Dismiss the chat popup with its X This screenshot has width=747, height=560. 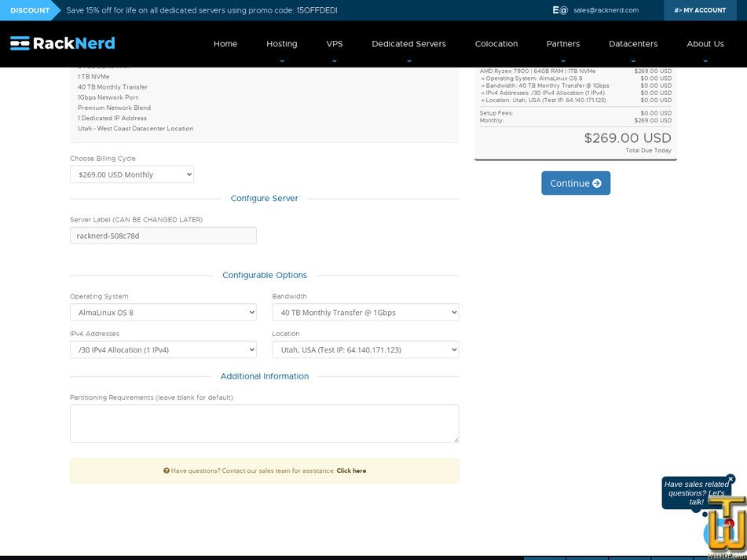731,479
